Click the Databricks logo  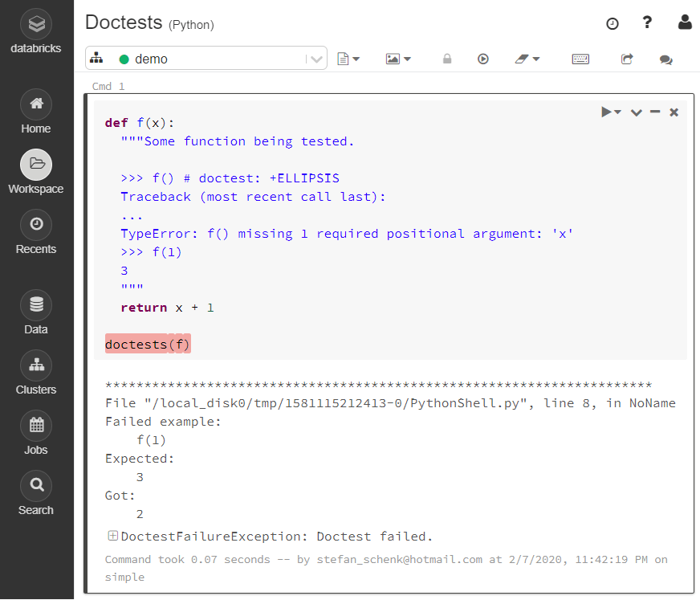(x=35, y=23)
